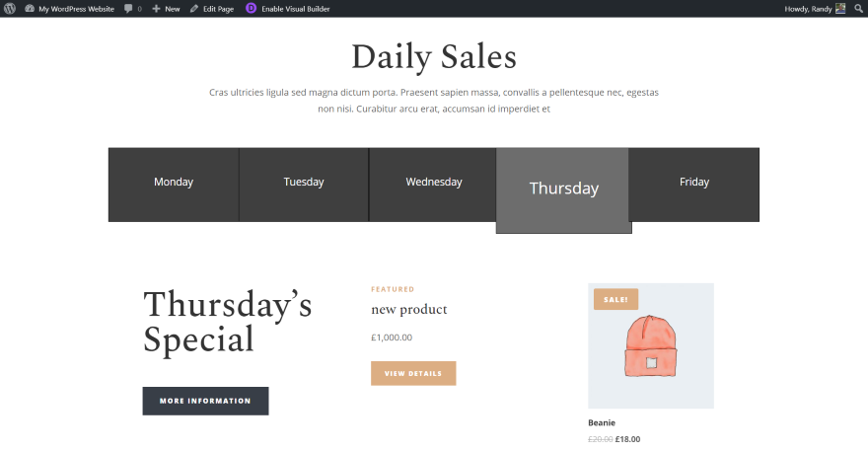This screenshot has height=450, width=868.
Task: Switch to the Tuesday tab
Action: click(304, 183)
